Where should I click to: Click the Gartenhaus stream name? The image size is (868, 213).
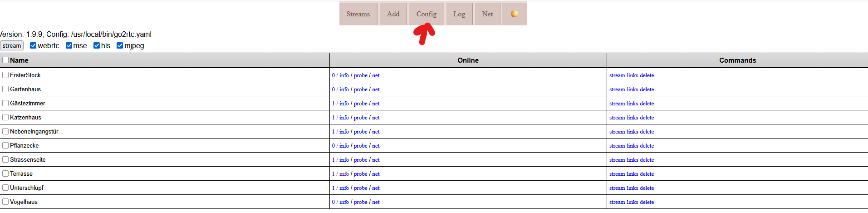point(25,89)
